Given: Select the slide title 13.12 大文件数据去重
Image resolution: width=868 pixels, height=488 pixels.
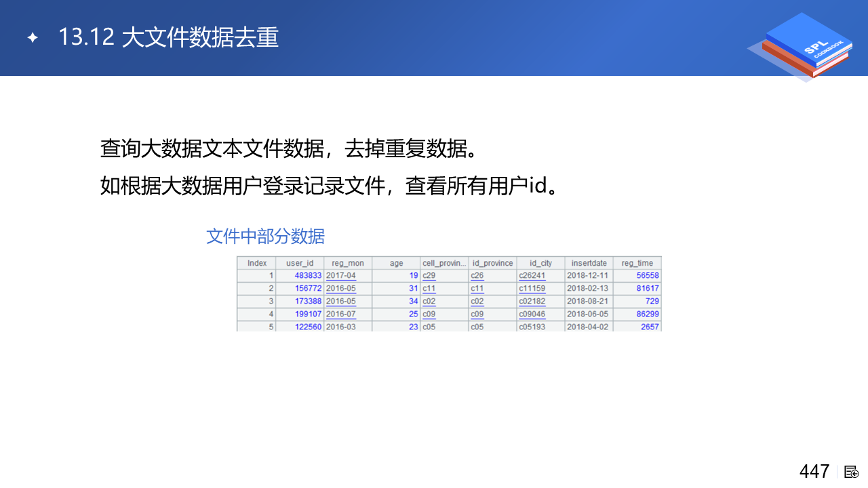Looking at the screenshot, I should (168, 37).
